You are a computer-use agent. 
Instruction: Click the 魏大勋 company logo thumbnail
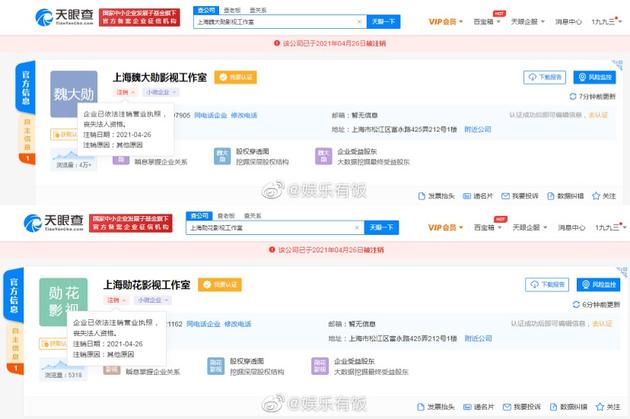coord(74,94)
